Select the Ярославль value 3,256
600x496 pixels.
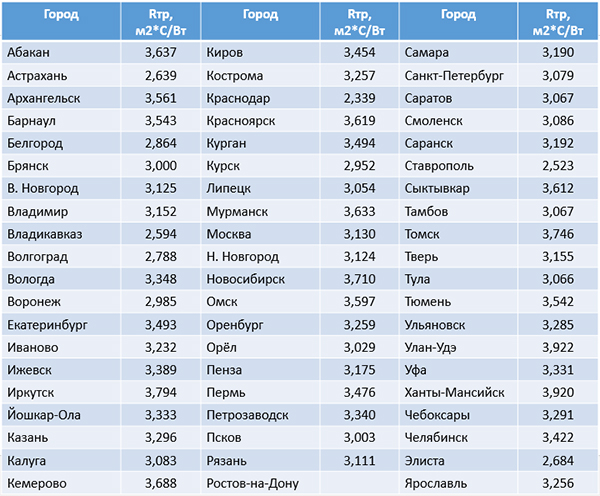click(558, 483)
